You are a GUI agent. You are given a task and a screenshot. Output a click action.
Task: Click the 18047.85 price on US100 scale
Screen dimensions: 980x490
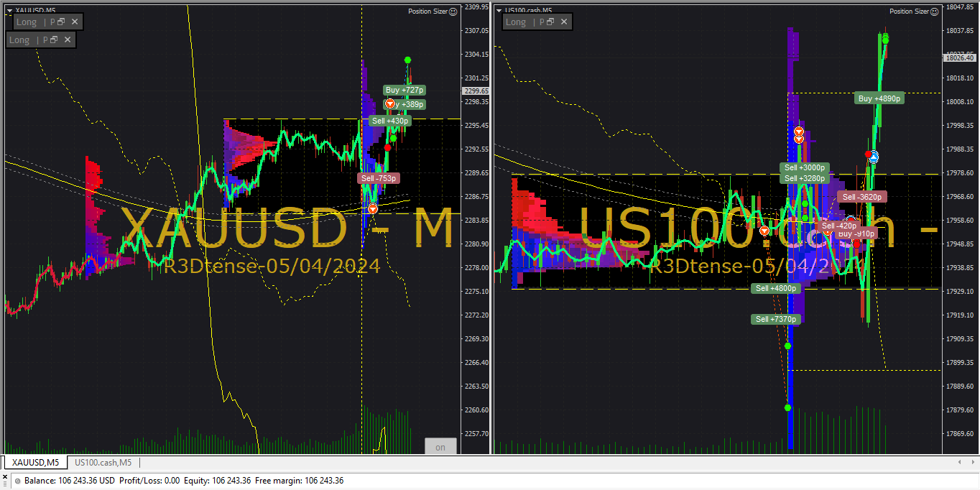961,6
